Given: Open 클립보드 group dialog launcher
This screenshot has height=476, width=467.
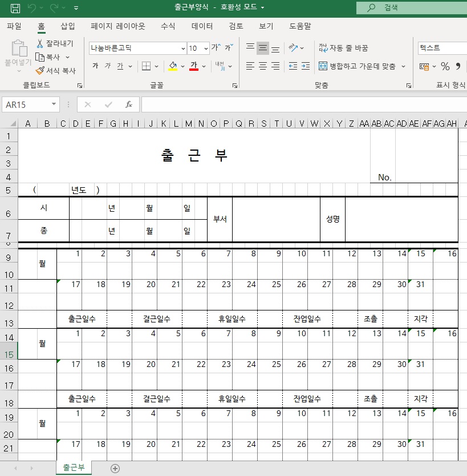Looking at the screenshot, I should coord(80,86).
